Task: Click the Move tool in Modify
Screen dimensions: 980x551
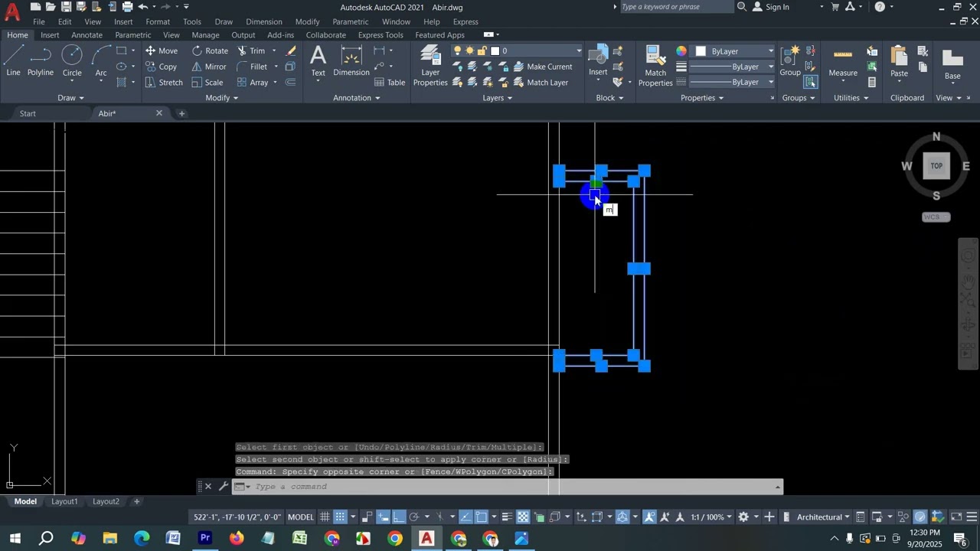Action: pos(162,51)
